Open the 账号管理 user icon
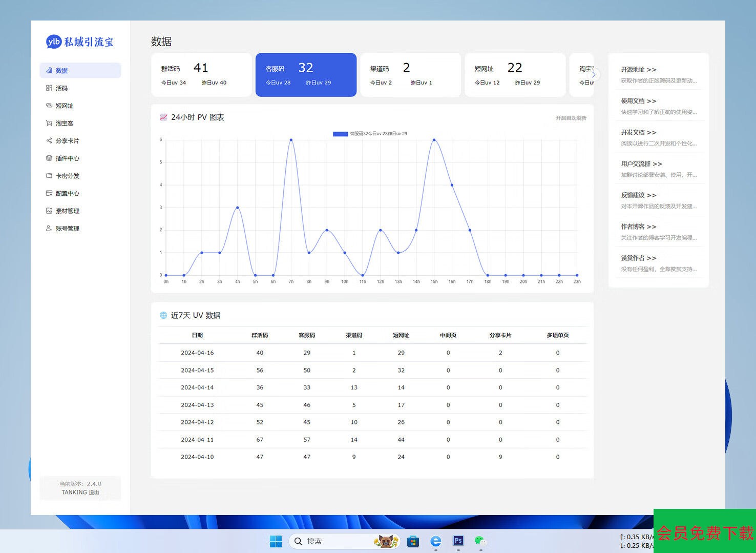Viewport: 756px width, 553px height. click(x=49, y=229)
